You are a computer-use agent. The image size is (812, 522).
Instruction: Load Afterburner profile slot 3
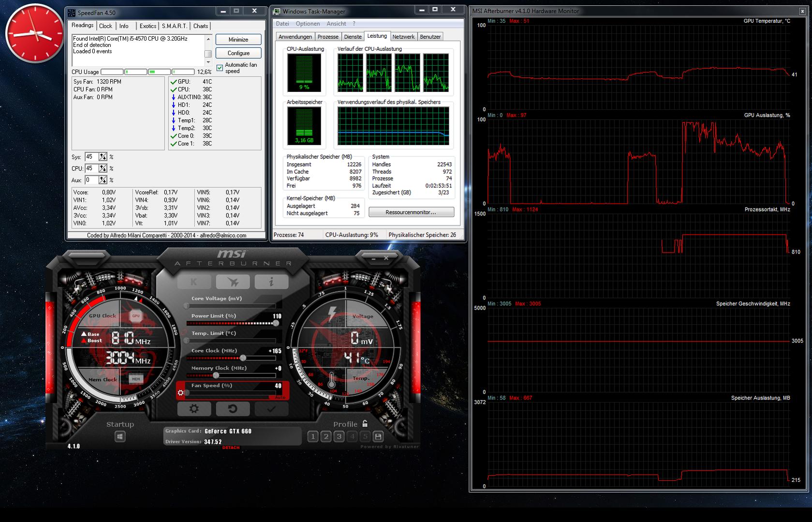[x=339, y=437]
